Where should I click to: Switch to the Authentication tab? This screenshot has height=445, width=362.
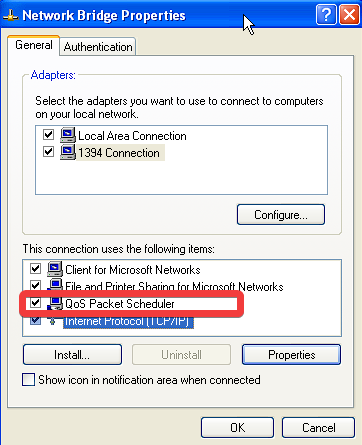[98, 47]
